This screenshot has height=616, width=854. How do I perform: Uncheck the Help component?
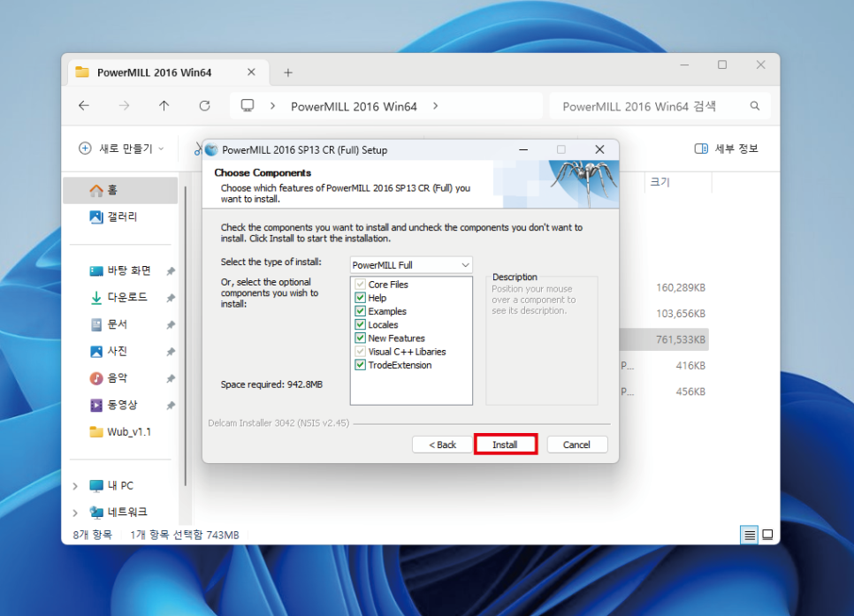360,298
